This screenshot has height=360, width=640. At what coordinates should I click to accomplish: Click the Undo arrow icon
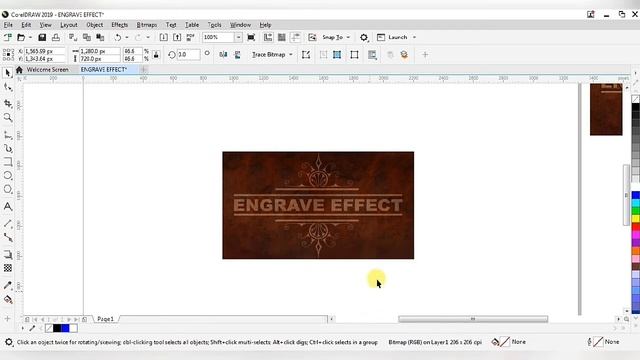[118, 37]
